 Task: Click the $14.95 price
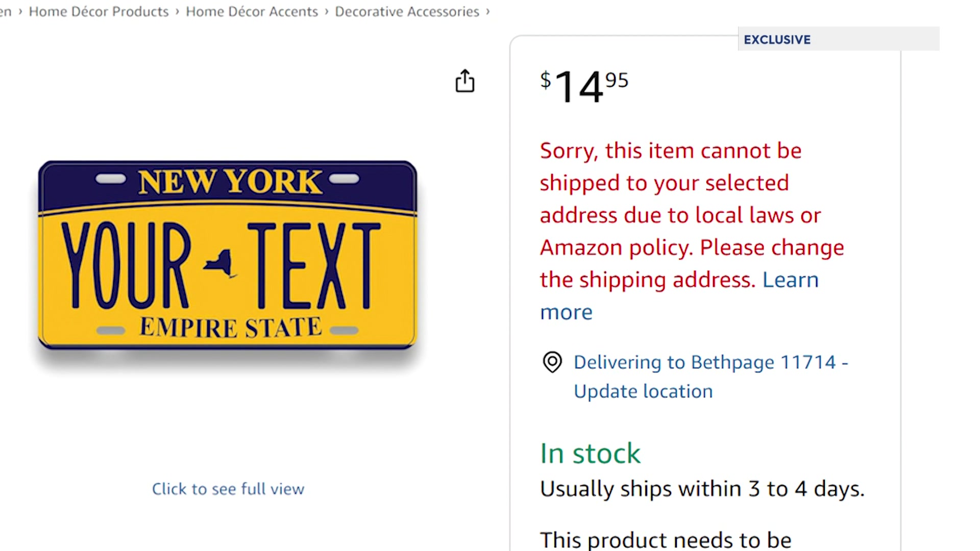(x=584, y=86)
